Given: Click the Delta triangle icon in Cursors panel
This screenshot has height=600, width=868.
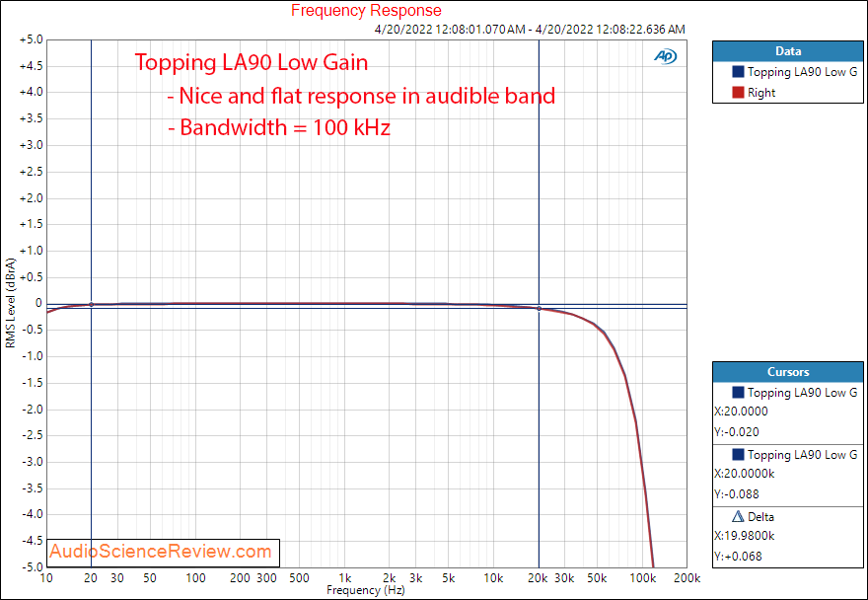Looking at the screenshot, I should 738,516.
